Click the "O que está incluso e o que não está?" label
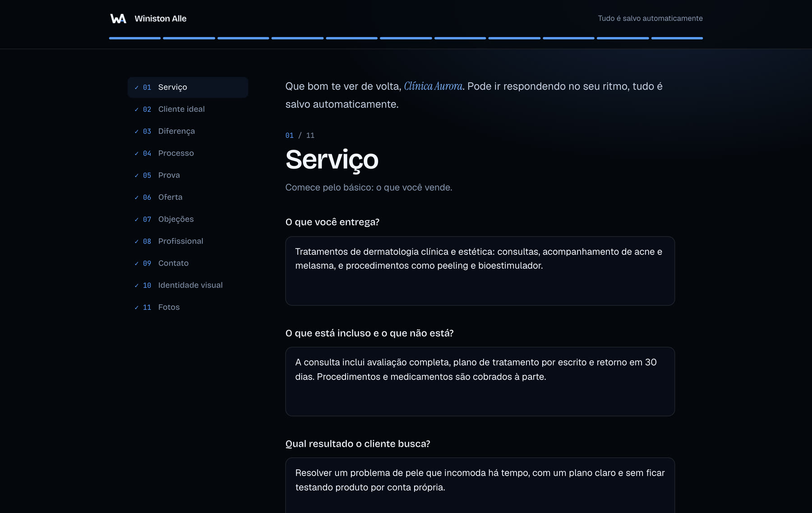The width and height of the screenshot is (812, 513). click(x=369, y=333)
